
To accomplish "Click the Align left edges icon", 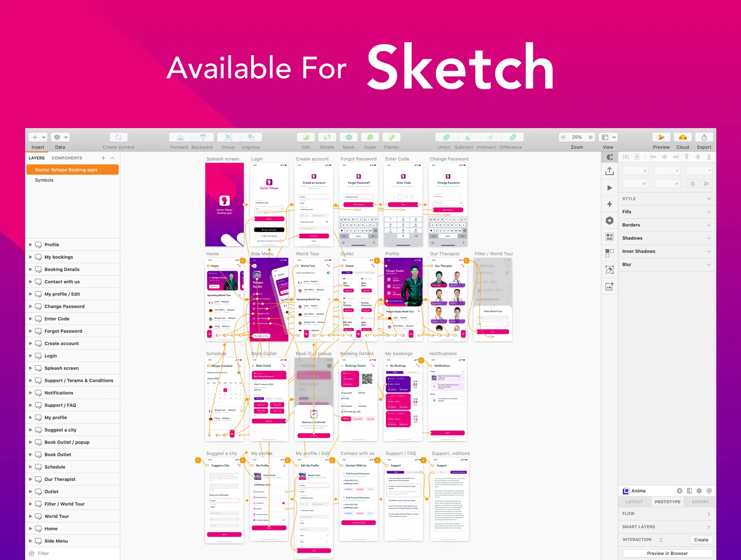I will click(x=653, y=157).
